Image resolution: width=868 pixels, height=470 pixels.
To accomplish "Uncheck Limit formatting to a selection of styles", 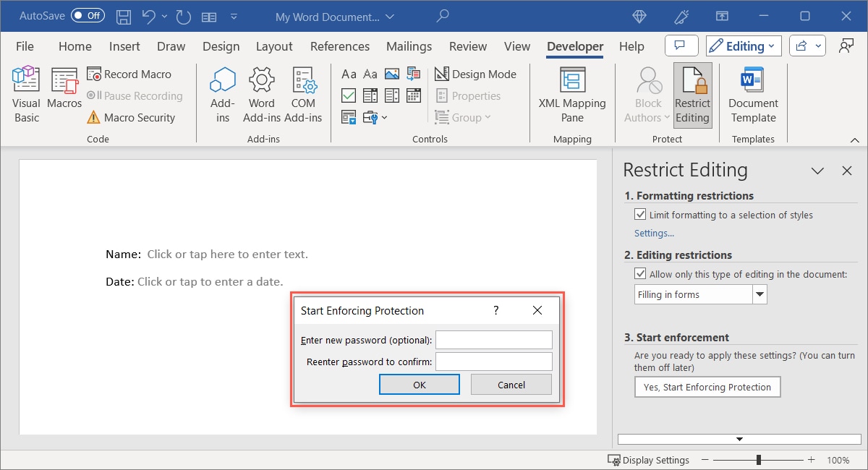I will tap(641, 214).
